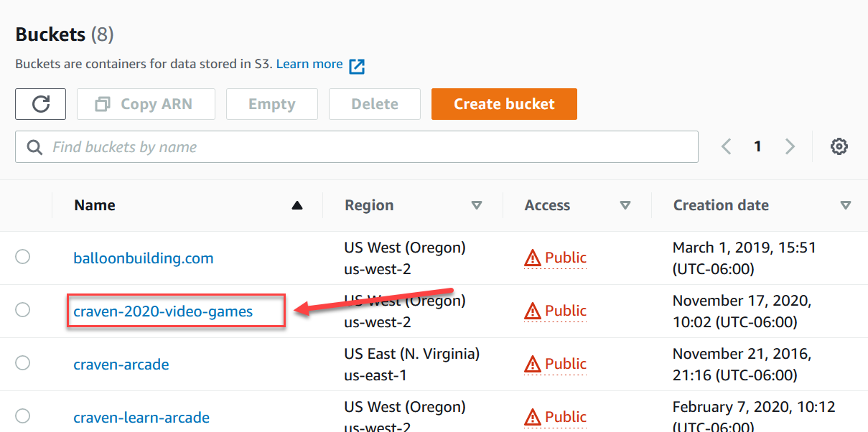This screenshot has width=868, height=432.
Task: Click the search magnifier icon in the filter box
Action: click(x=34, y=147)
